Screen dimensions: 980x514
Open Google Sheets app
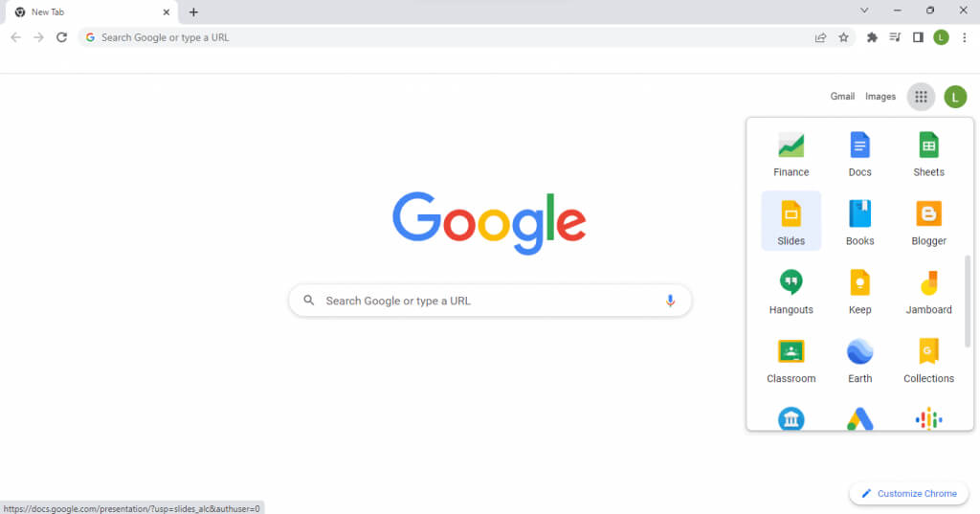pyautogui.click(x=928, y=152)
